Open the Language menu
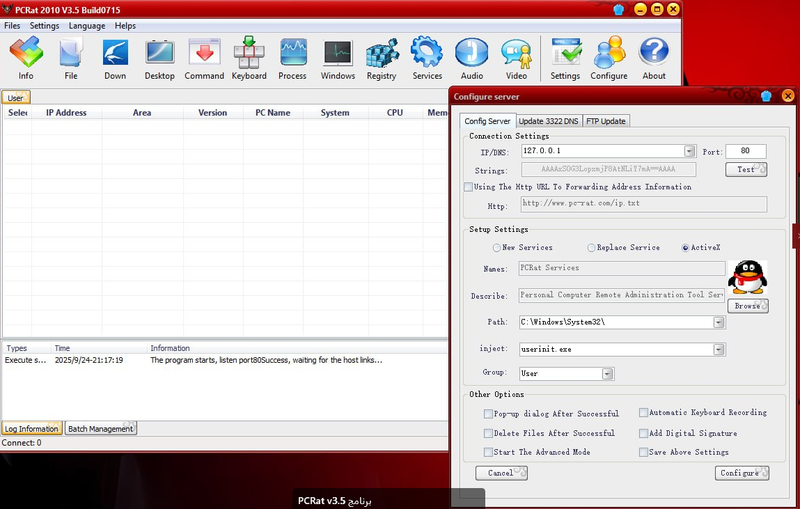The width and height of the screenshot is (800, 509). pyautogui.click(x=87, y=26)
